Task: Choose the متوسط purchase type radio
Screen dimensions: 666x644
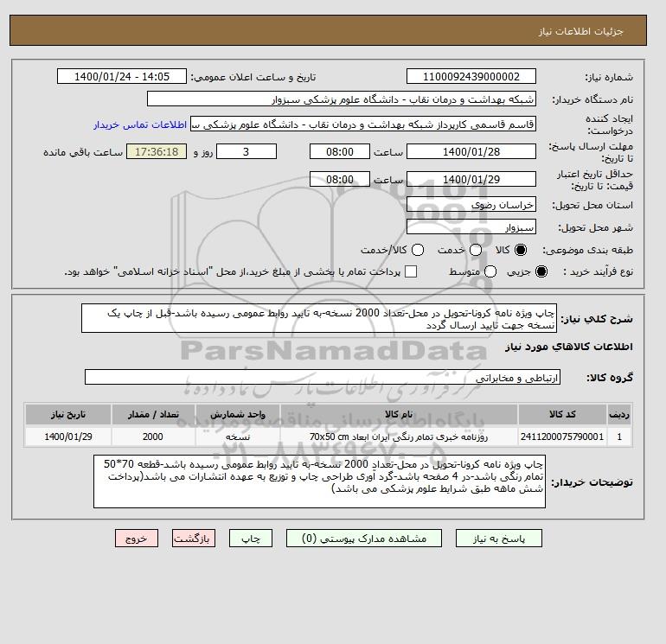Action: coord(490,271)
